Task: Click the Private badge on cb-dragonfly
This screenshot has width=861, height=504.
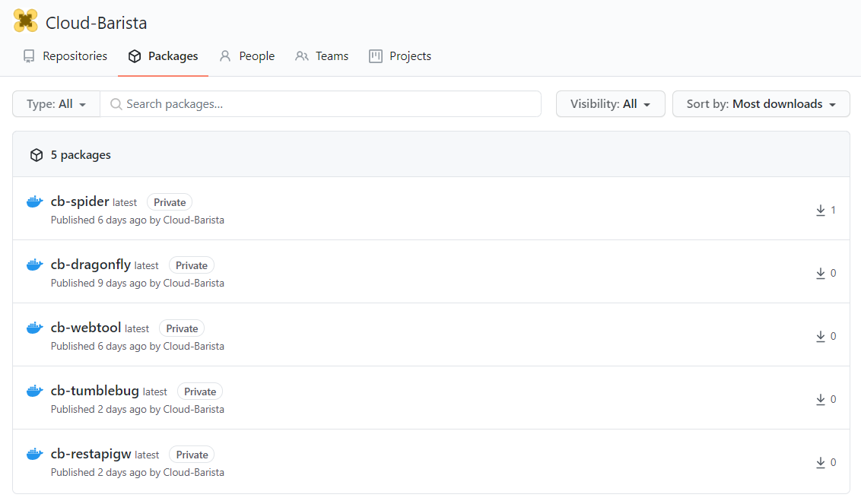Action: pos(191,265)
